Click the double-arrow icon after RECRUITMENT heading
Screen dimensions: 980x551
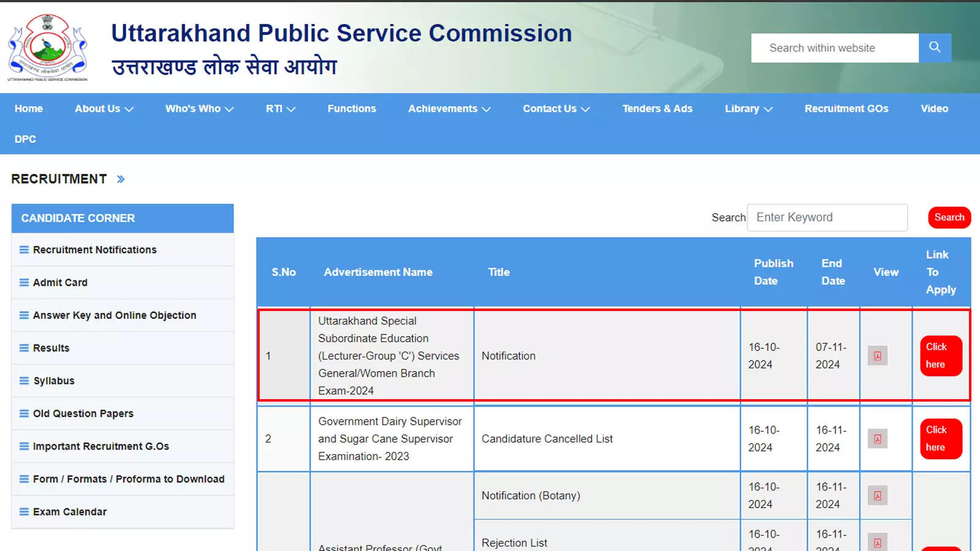121,179
